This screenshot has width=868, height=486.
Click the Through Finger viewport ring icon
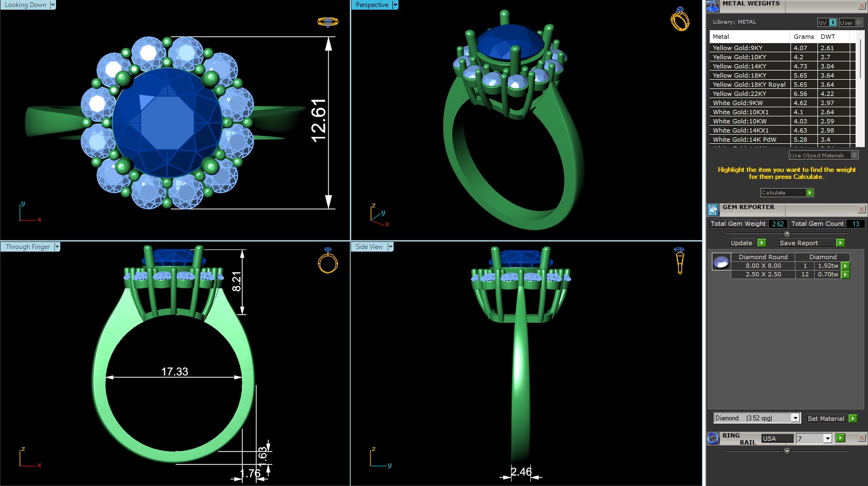(328, 260)
